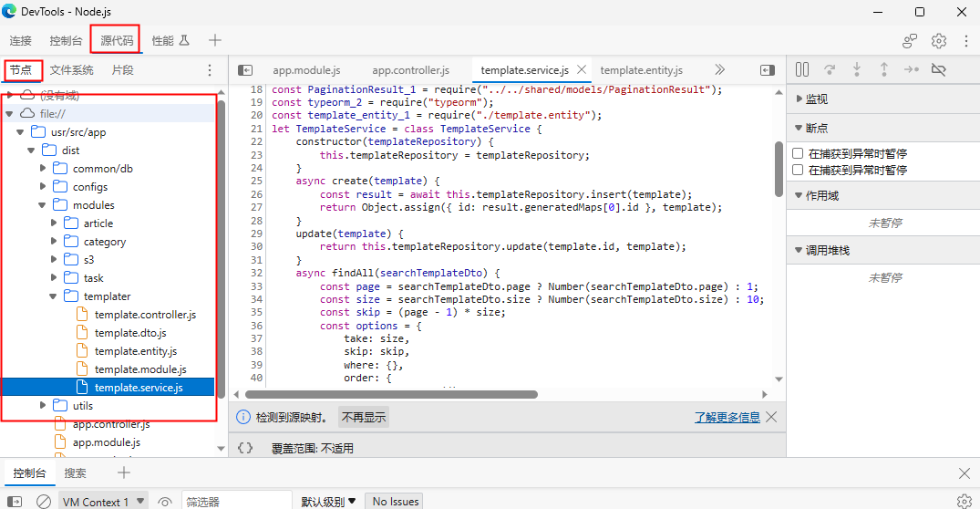
Task: Close the template.service.js editor tab
Action: [x=582, y=69]
